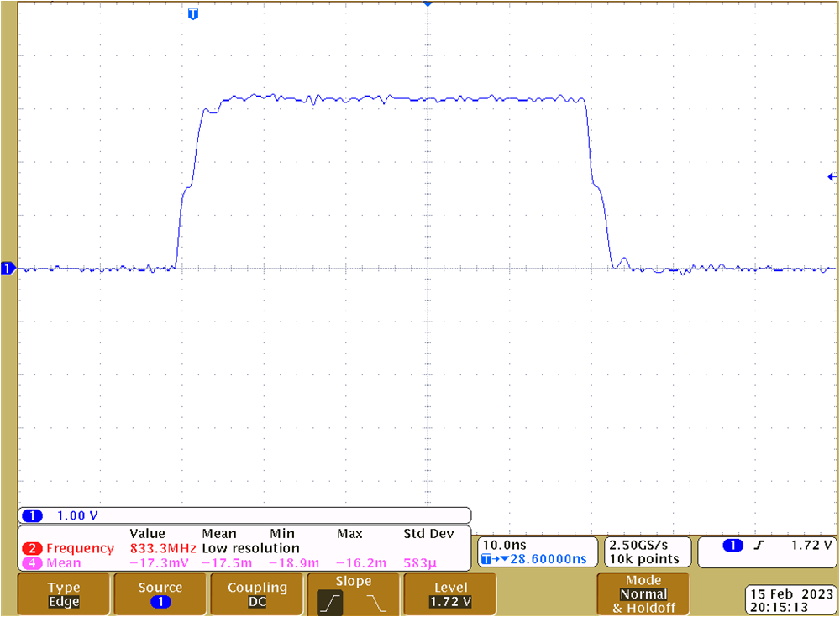Click the 1 source icon on the Source softkey
The width and height of the screenshot is (840, 617).
(x=160, y=601)
